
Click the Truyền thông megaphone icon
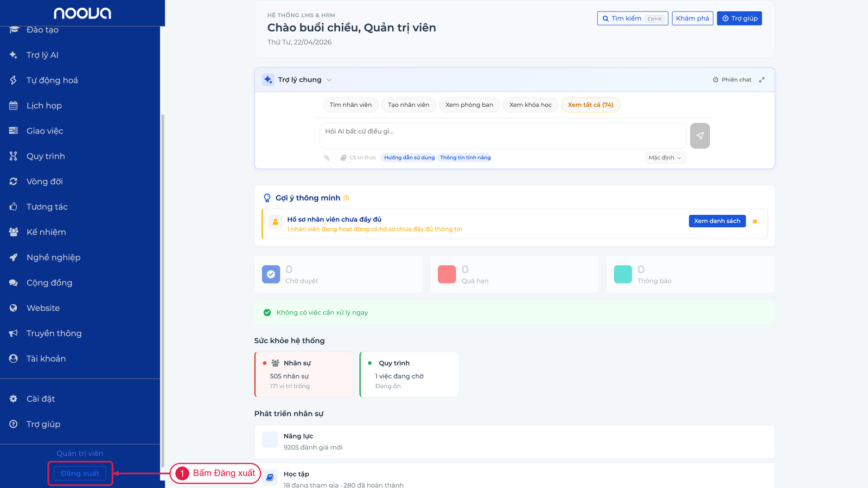click(x=14, y=333)
